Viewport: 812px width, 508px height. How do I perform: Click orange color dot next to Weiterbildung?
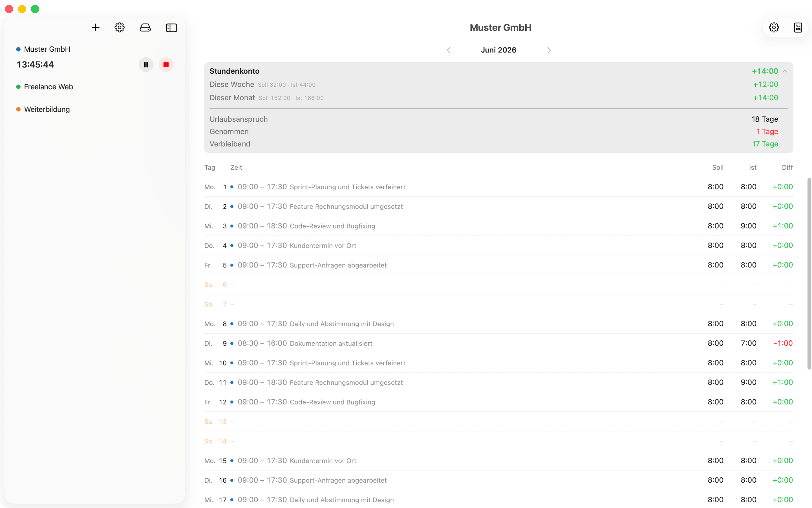point(18,110)
